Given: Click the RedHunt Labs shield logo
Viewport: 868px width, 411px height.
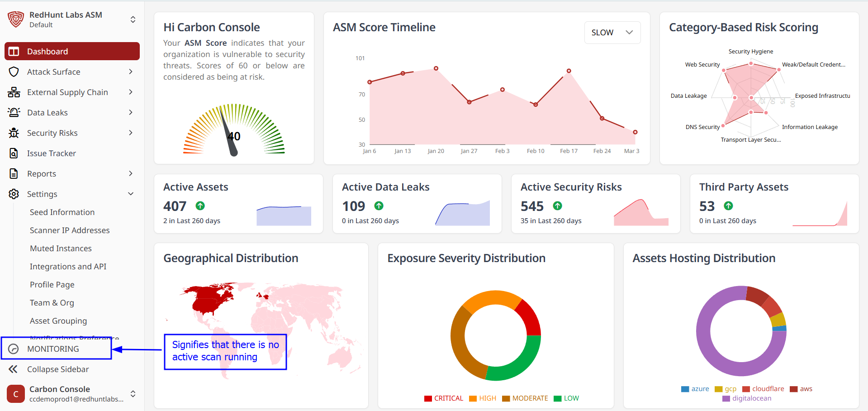Looking at the screenshot, I should [16, 19].
